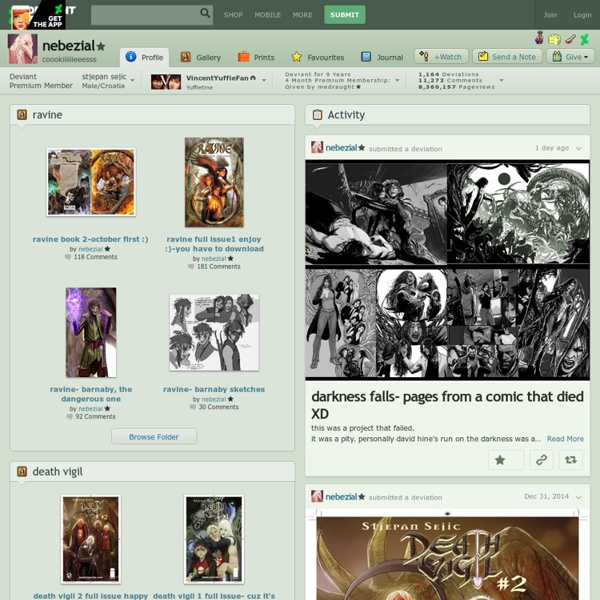Viewport: 600px width, 600px height.
Task: Open the Journal tab
Action: [x=382, y=57]
